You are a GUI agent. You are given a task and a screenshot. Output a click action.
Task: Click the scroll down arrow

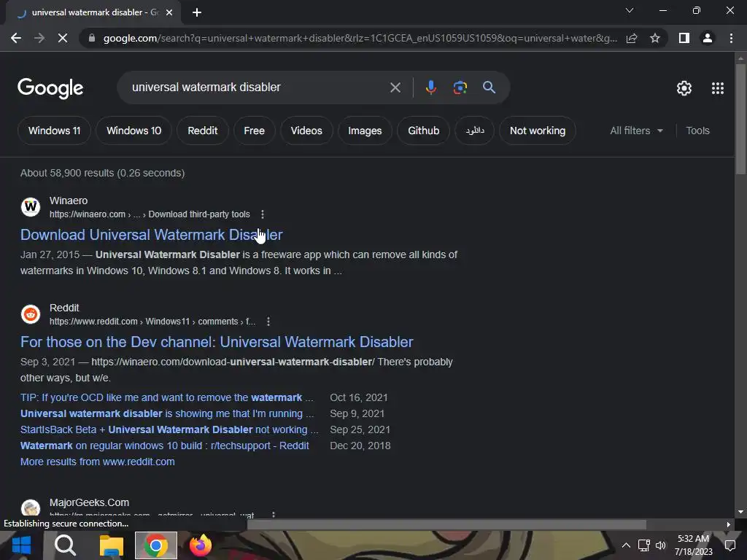coord(740,512)
